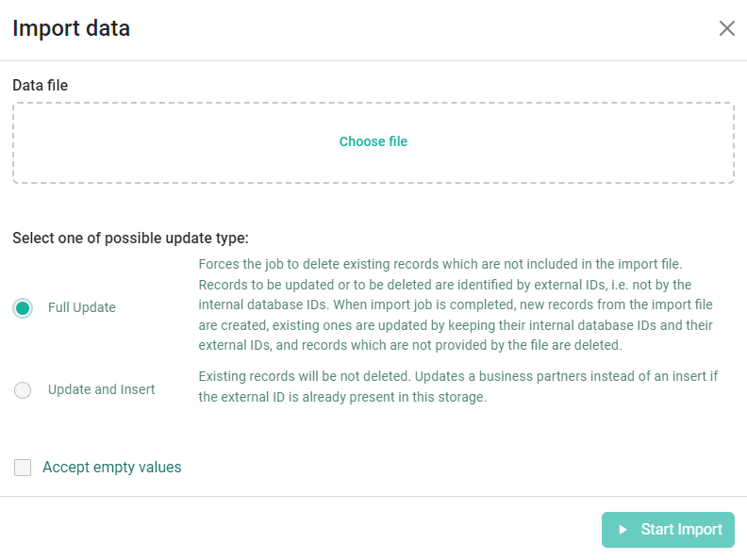
Task: Click the dashed Data file drop zone
Action: [x=373, y=143]
